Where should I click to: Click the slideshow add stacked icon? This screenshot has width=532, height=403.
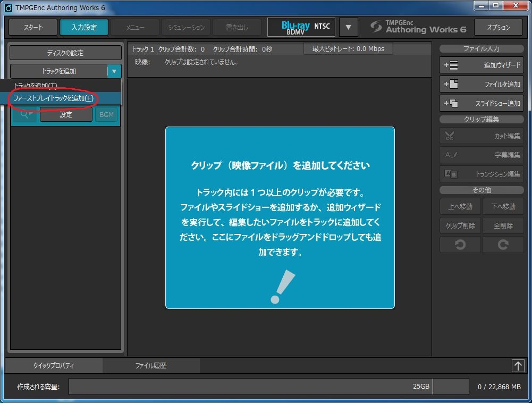(451, 103)
